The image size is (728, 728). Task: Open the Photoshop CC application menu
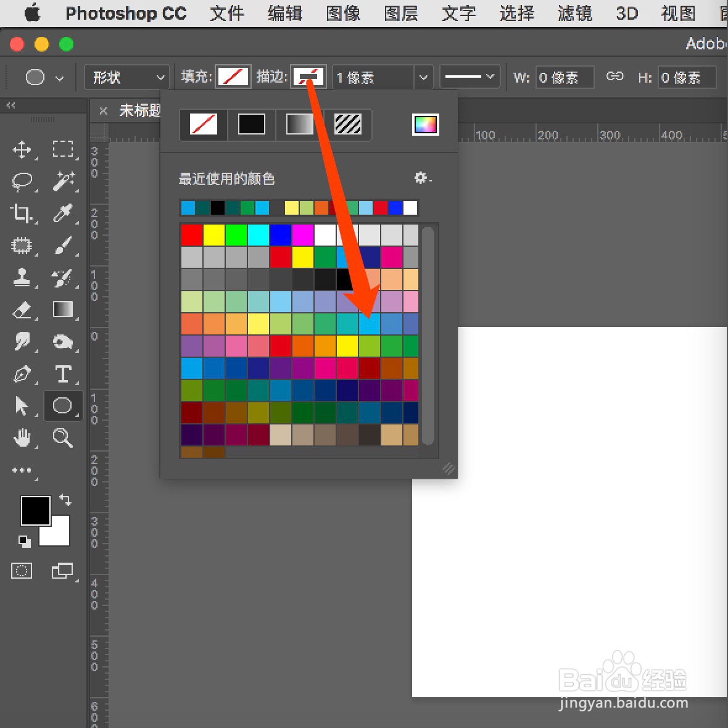coord(126,14)
